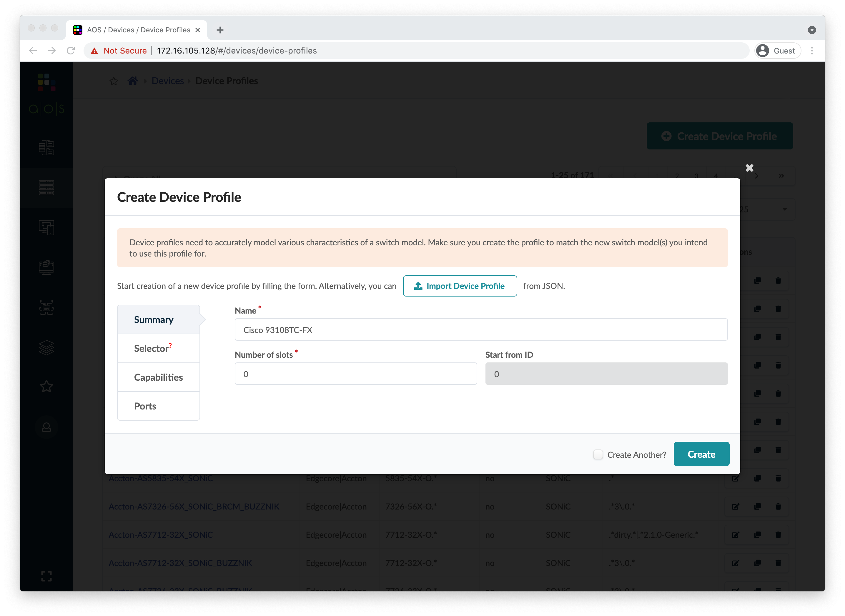Click the layers icon in the sidebar

46,348
